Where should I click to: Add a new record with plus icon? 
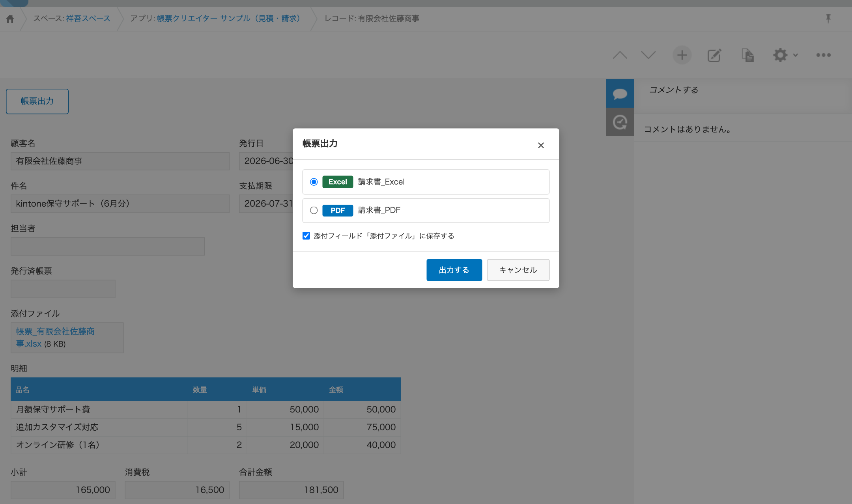click(682, 55)
